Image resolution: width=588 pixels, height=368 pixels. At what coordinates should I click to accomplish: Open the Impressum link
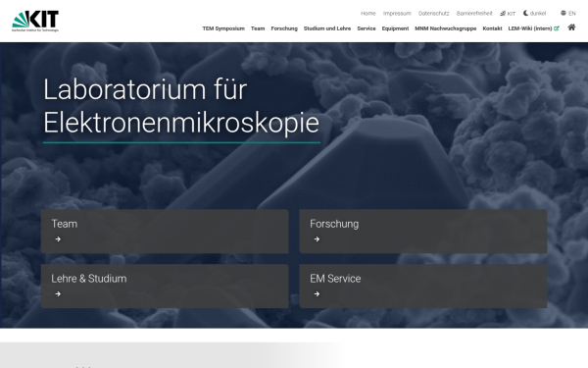pos(397,14)
